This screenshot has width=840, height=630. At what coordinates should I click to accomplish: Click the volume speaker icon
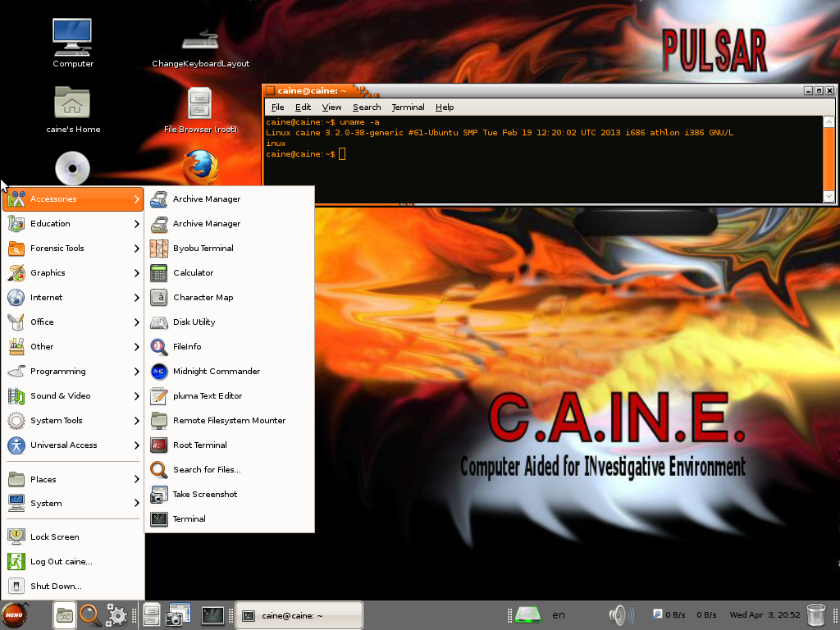click(x=621, y=615)
